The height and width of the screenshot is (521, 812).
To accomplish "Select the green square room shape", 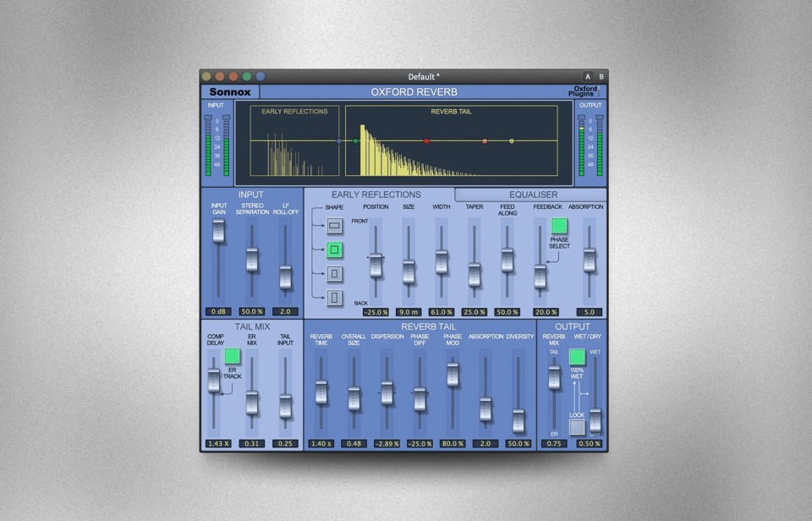I will (x=335, y=250).
